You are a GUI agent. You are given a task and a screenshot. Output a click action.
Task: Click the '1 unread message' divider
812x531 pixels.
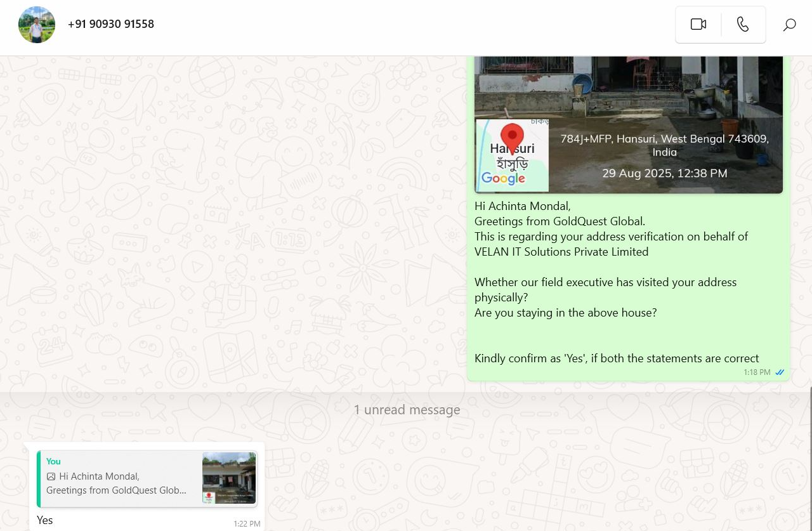pyautogui.click(x=407, y=410)
